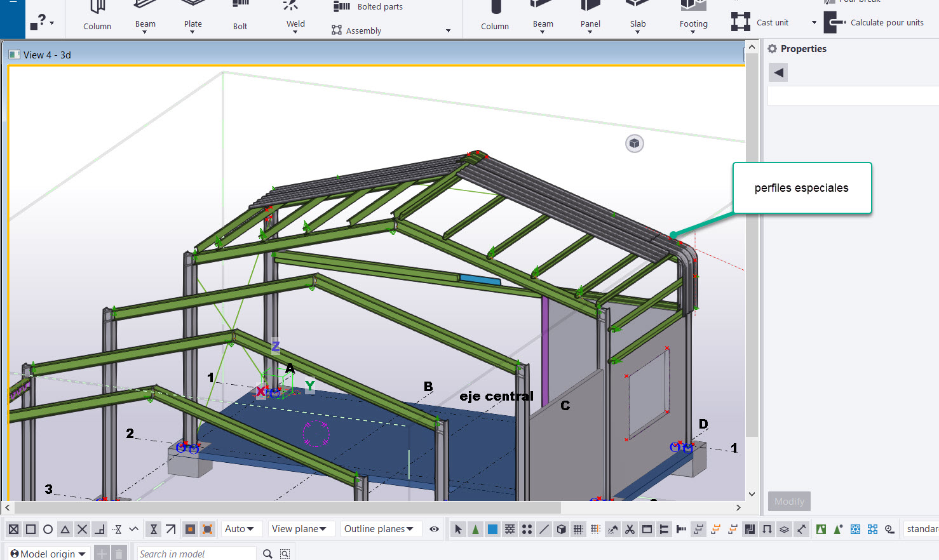Click the horizontal scrollbar left arrow

(8, 507)
